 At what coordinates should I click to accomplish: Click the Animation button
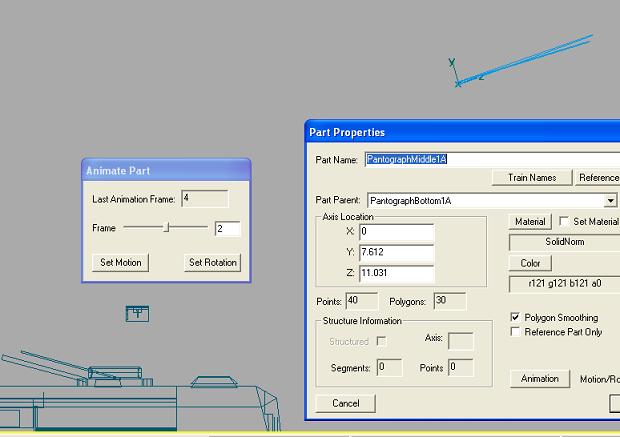click(539, 379)
